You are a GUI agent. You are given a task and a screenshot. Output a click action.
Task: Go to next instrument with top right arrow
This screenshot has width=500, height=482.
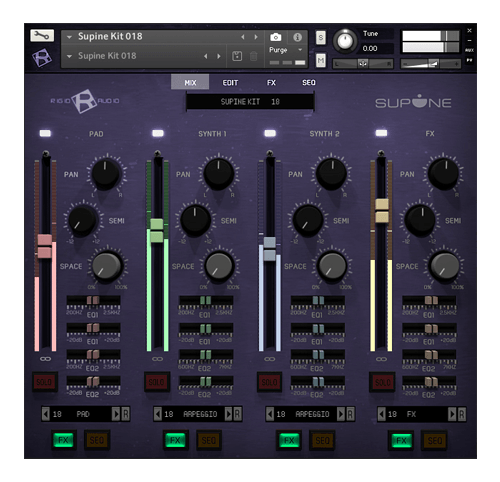[x=256, y=37]
